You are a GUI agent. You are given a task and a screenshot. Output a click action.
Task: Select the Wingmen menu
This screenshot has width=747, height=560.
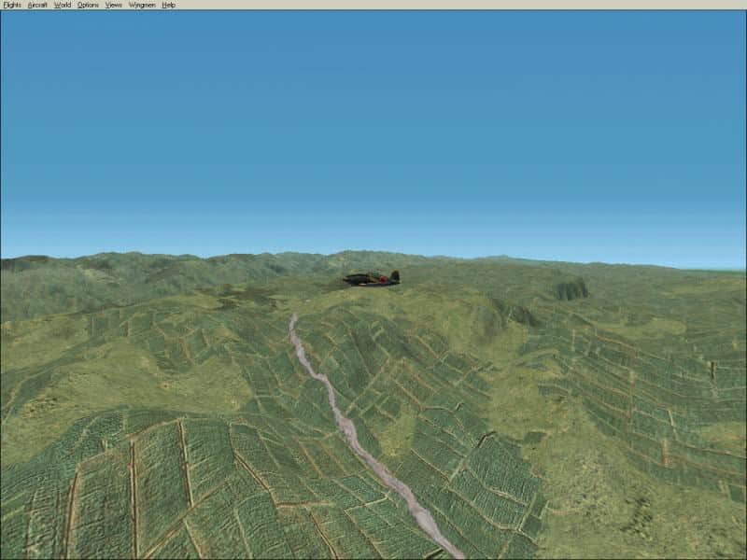pos(142,5)
